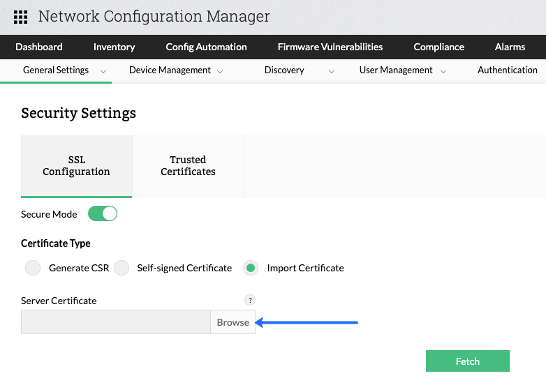546x392 pixels.
Task: Expand the General Settings dropdown
Action: point(103,71)
